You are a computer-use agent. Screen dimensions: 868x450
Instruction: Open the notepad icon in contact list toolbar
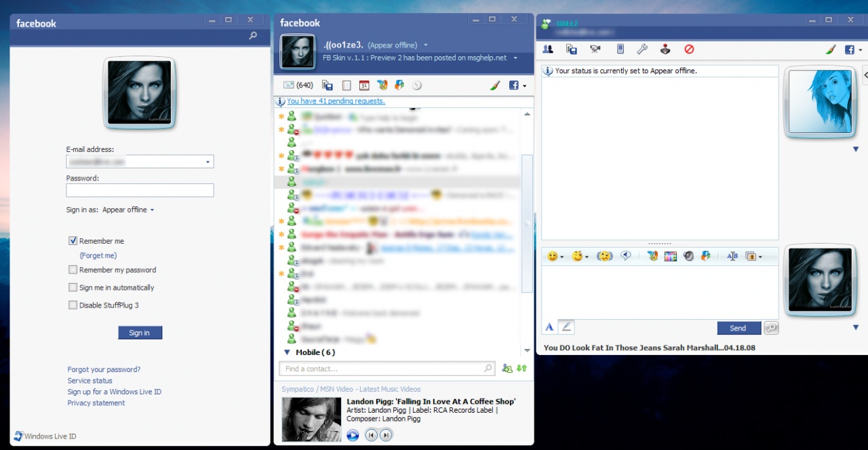pyautogui.click(x=347, y=86)
